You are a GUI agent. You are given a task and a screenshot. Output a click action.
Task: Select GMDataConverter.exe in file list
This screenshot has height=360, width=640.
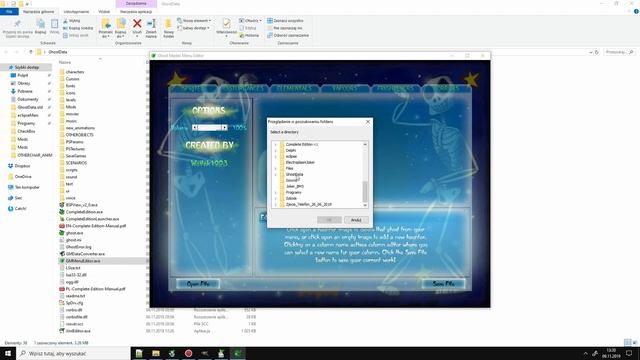click(x=82, y=254)
